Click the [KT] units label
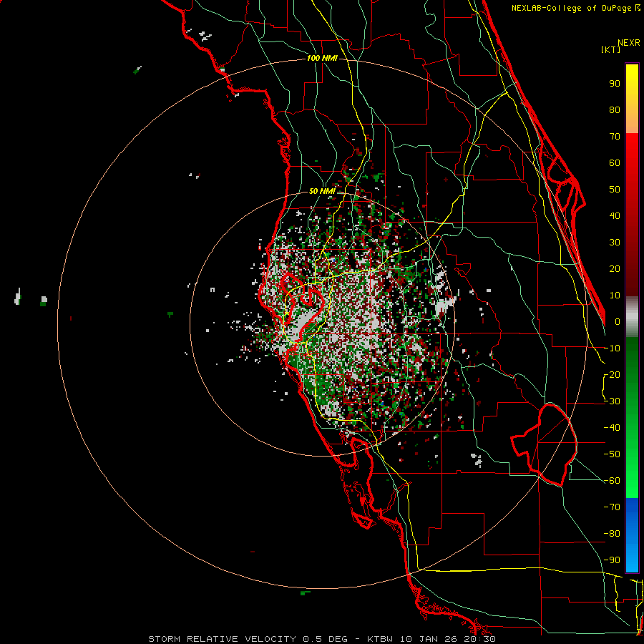The width and height of the screenshot is (644, 644). coord(611,49)
